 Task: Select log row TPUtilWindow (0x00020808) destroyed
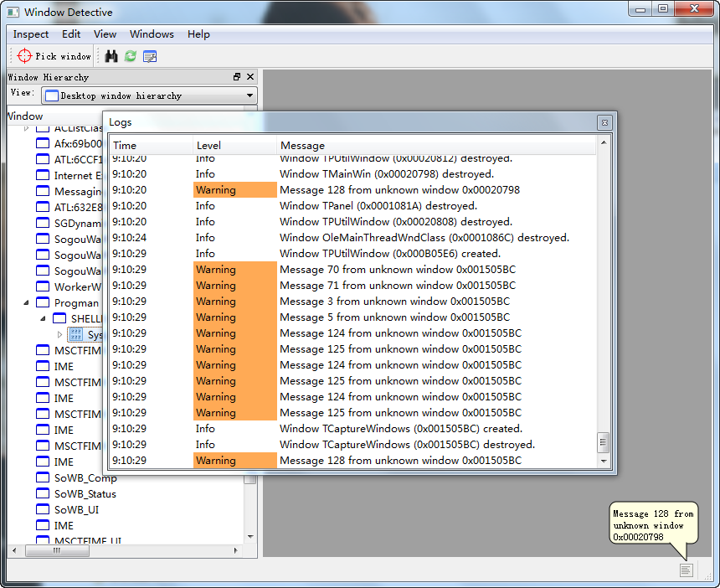(x=353, y=222)
